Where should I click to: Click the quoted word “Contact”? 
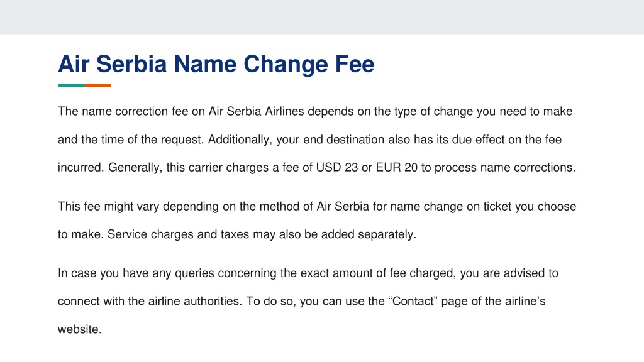pos(414,301)
